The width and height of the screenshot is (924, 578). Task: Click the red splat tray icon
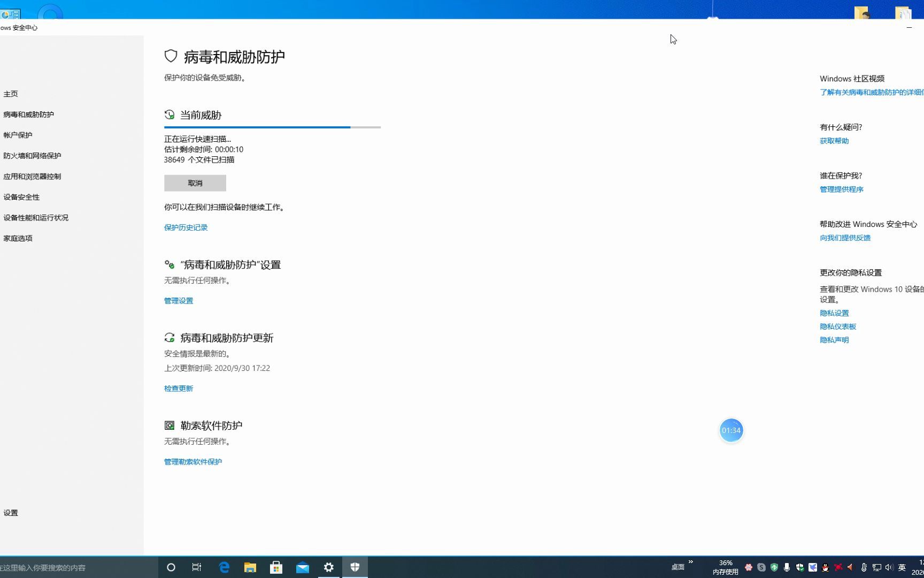click(838, 567)
